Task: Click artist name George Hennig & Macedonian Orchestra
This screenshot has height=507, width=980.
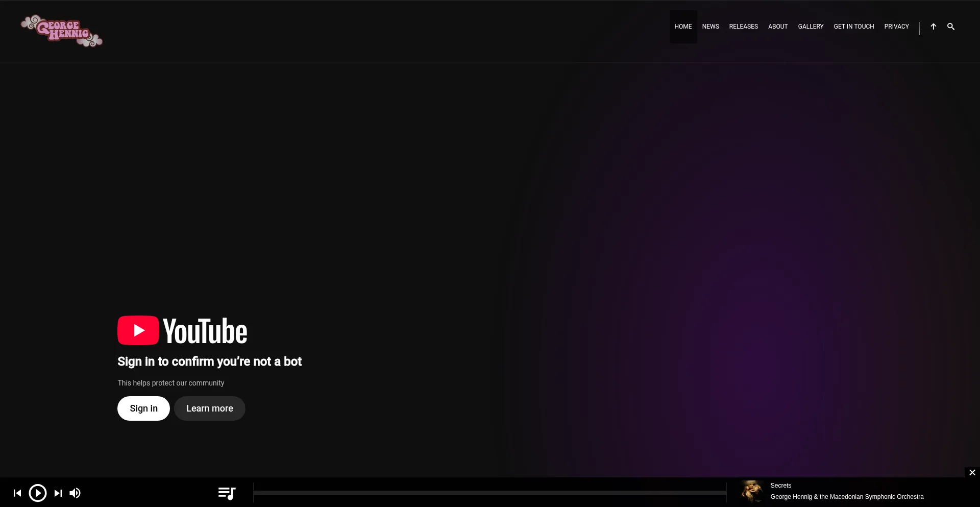Action: point(847,497)
